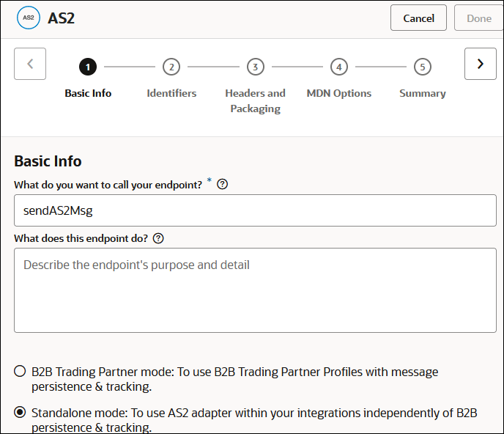
Task: Select Standalone mode radio button
Action: (21, 413)
